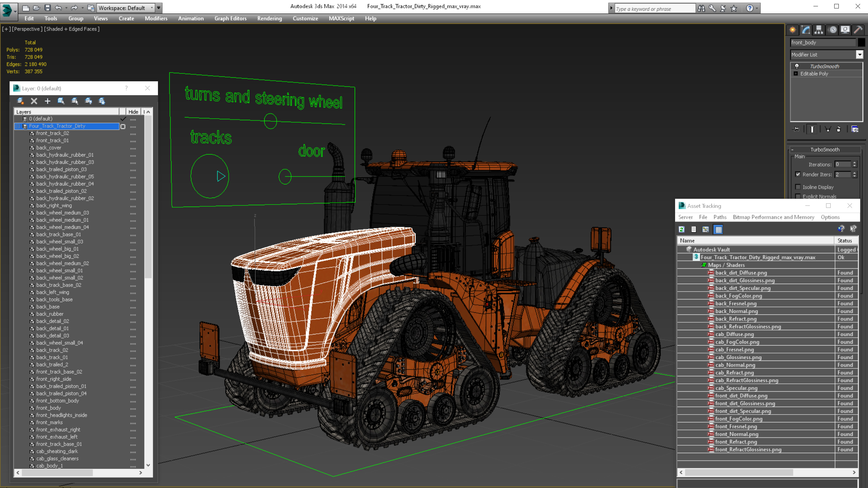Open the Motion command panel tab
Viewport: 868px width, 488px height.
[x=833, y=30]
